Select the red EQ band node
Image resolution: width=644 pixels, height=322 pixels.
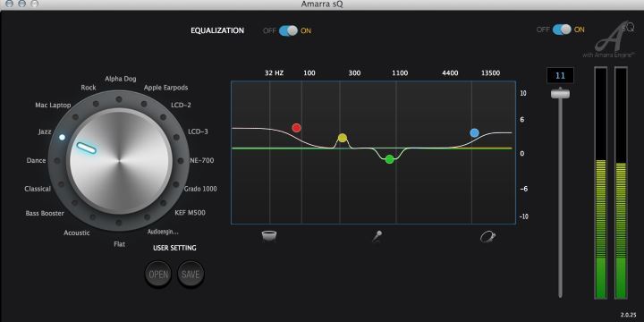tap(296, 128)
